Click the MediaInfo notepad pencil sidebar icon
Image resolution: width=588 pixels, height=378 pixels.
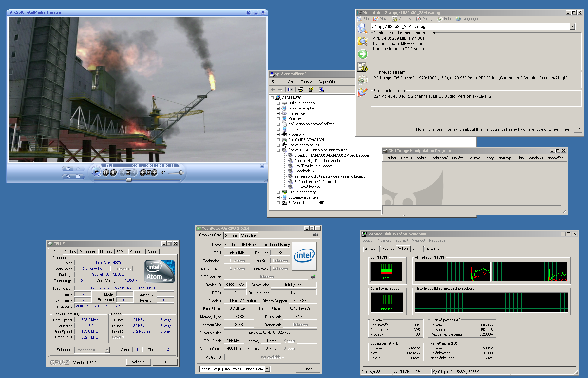tap(362, 92)
